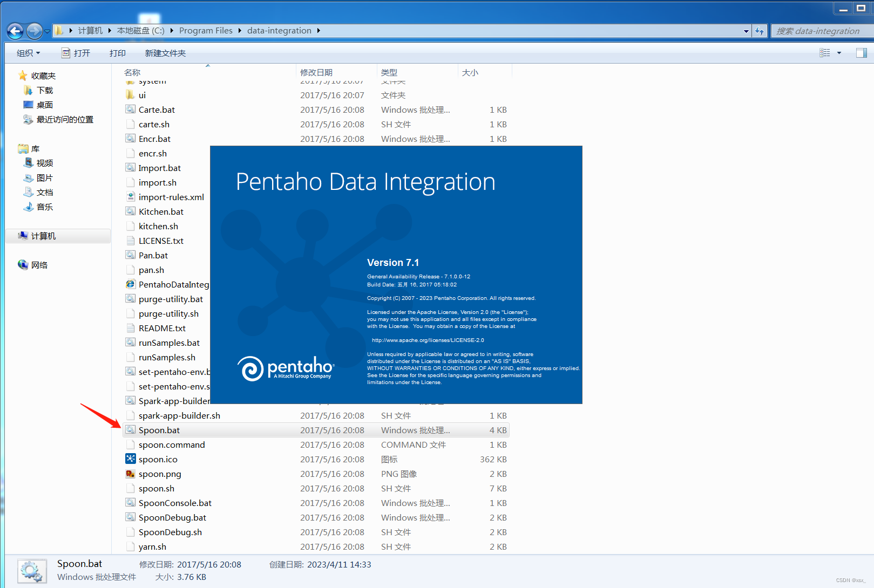Viewport: 874px width, 588px height.
Task: Click the Carte.bat file icon
Action: pos(131,110)
